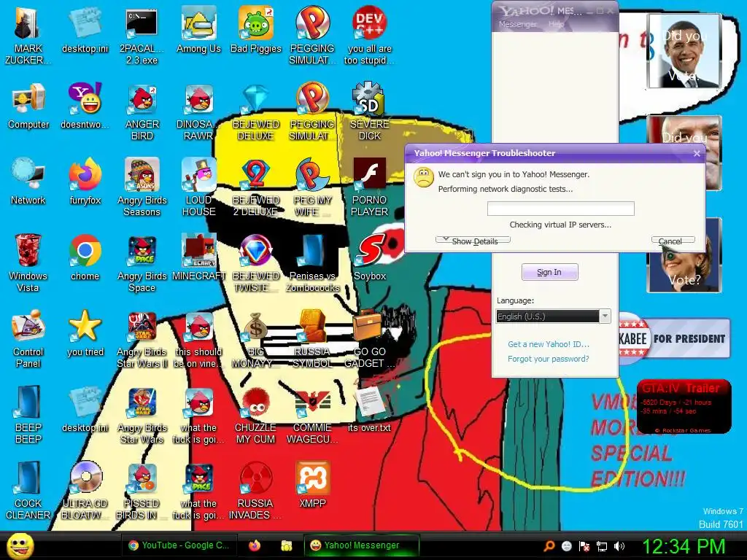Launch the furryfox Firefox shortcut
The image size is (747, 560).
[85, 182]
